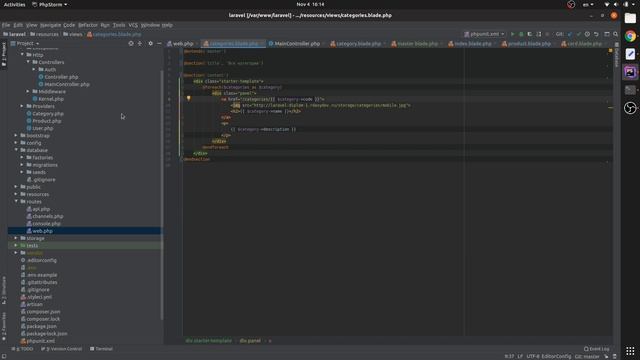This screenshot has height=360, width=640.
Task: Open the Files icon in the dock
Action: click(630, 18)
